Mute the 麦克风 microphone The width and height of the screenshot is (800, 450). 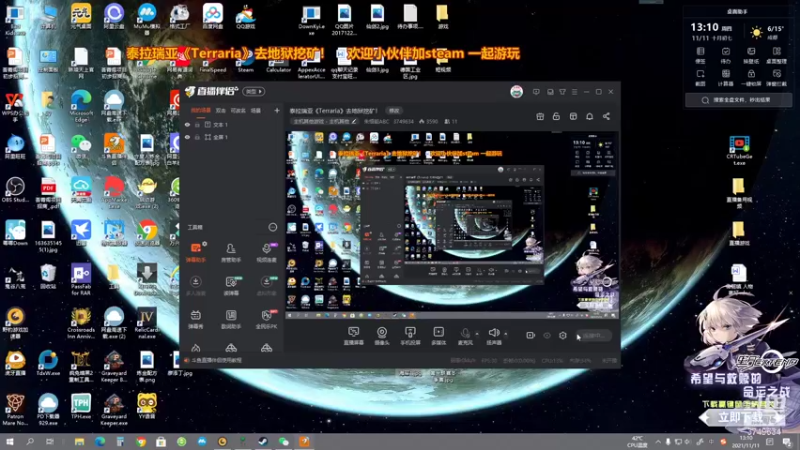[x=465, y=336]
